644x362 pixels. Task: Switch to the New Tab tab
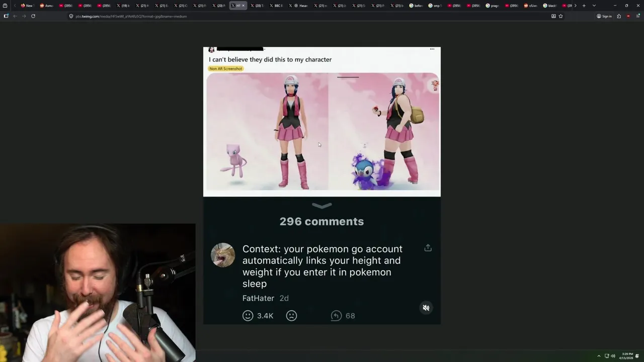click(27, 6)
